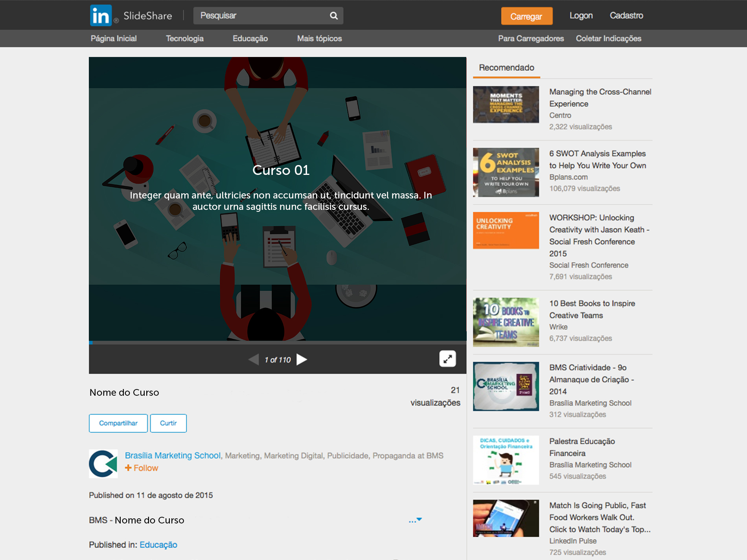Click Brasília Marketing School avatar logo
Image resolution: width=747 pixels, height=560 pixels.
pos(103,464)
